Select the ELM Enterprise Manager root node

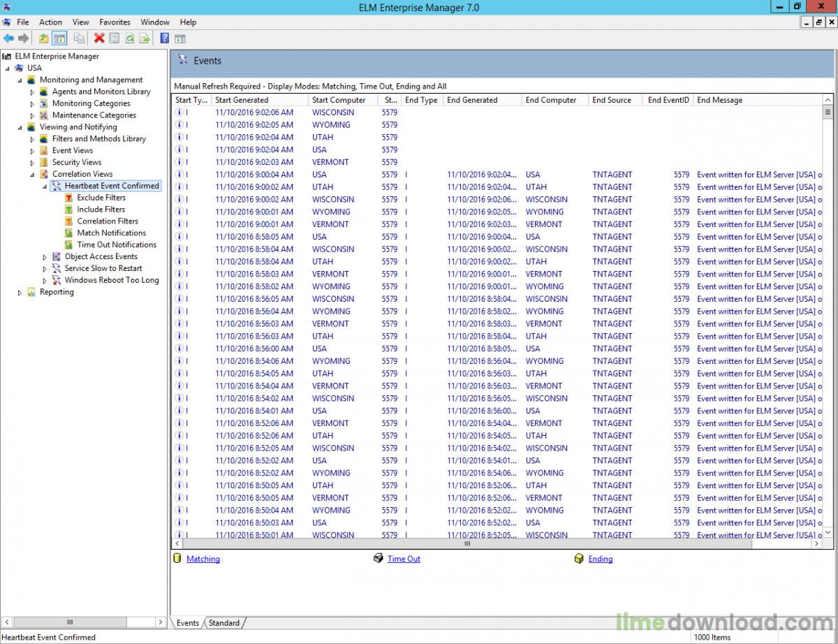tap(57, 57)
